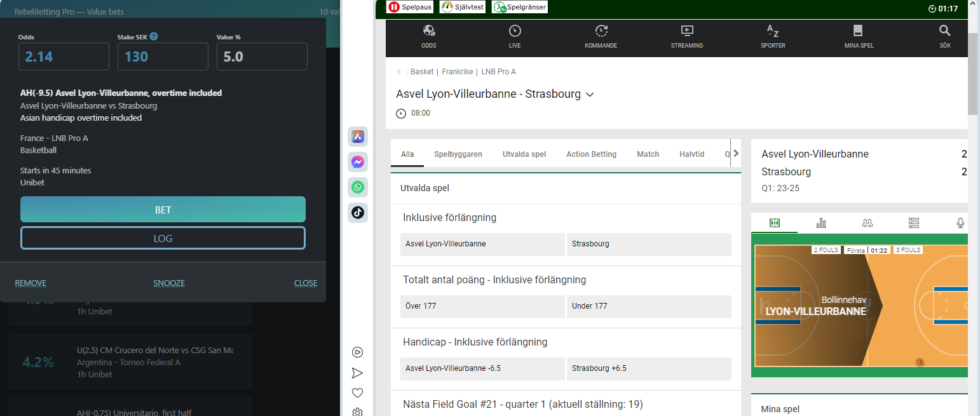Open the Aria AI sidebar icon
This screenshot has width=980, height=416.
[358, 137]
